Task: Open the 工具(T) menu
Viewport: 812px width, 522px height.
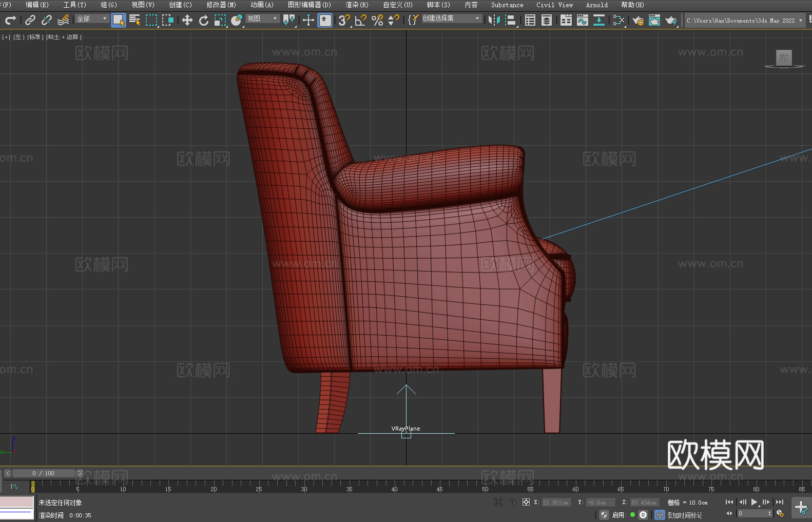Action: 74,5
